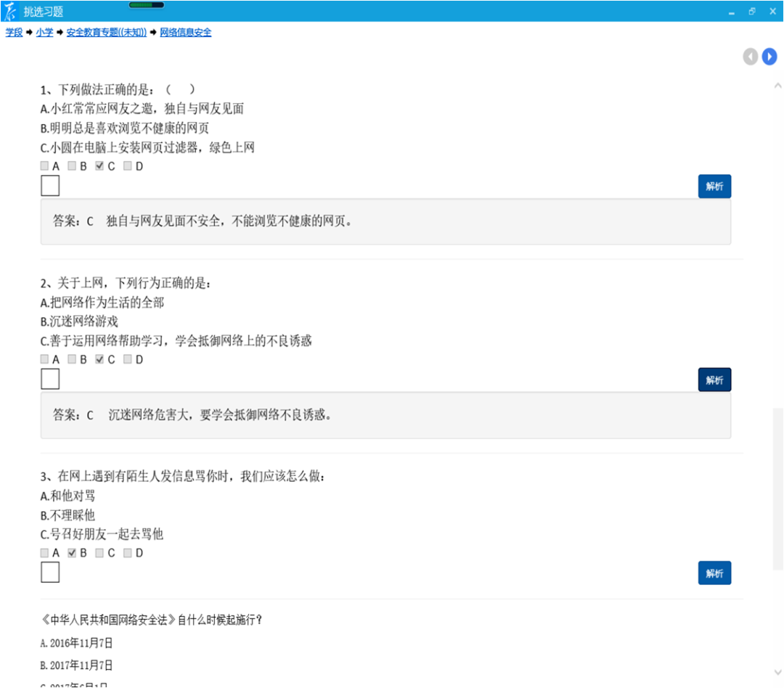Tick the selection box under question 3
The image size is (784, 688).
coord(50,573)
